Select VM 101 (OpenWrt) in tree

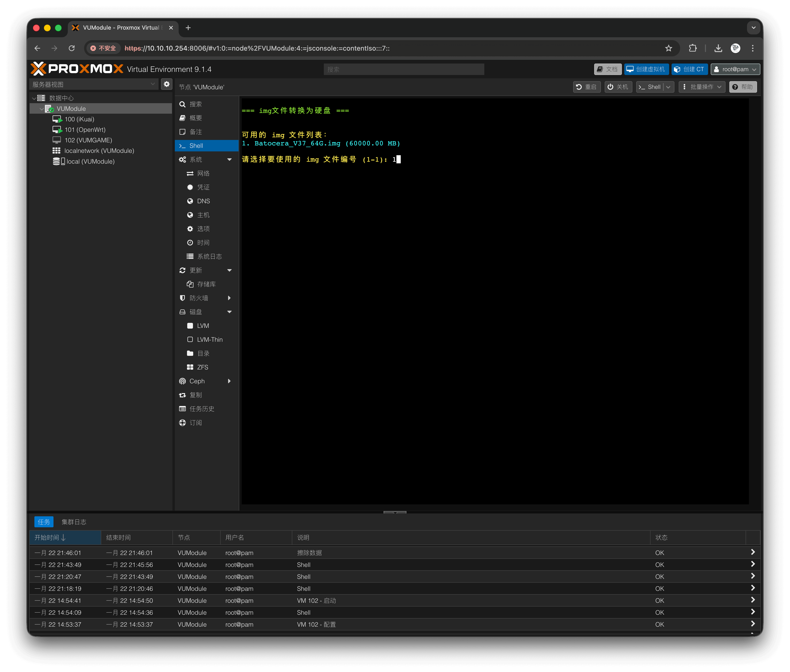click(x=85, y=129)
